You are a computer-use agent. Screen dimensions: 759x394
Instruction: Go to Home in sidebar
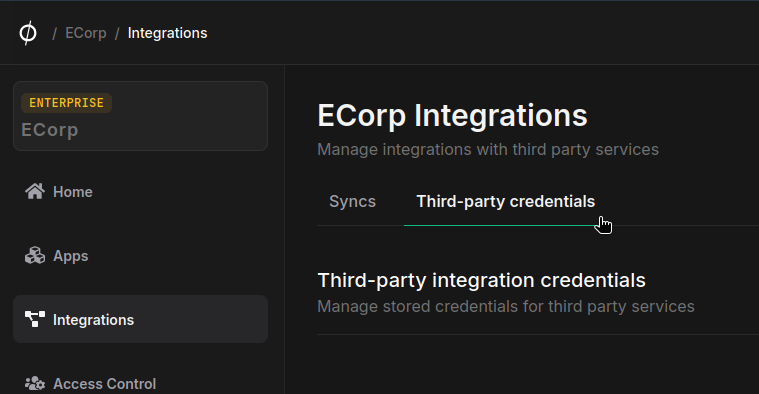pos(140,192)
